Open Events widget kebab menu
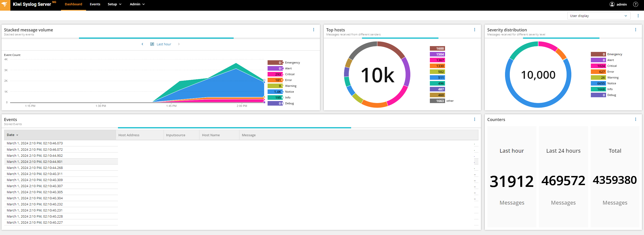The width and height of the screenshot is (644, 235). coord(475,119)
